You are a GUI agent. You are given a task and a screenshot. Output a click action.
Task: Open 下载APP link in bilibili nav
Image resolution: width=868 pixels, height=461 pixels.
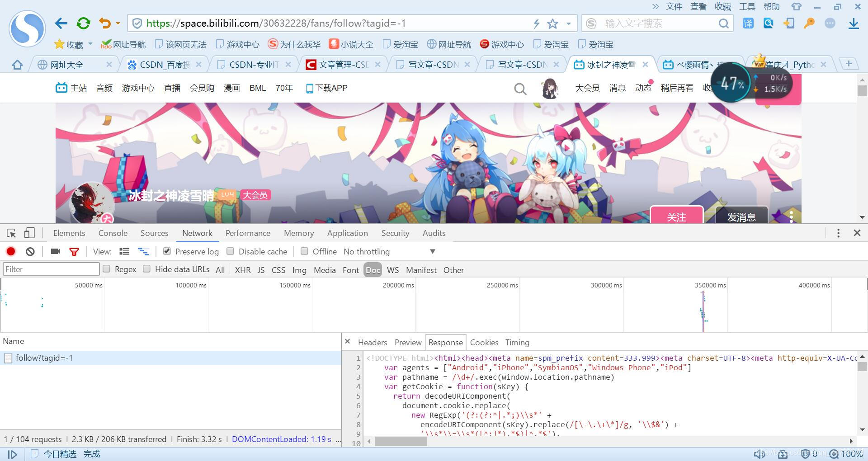click(326, 88)
